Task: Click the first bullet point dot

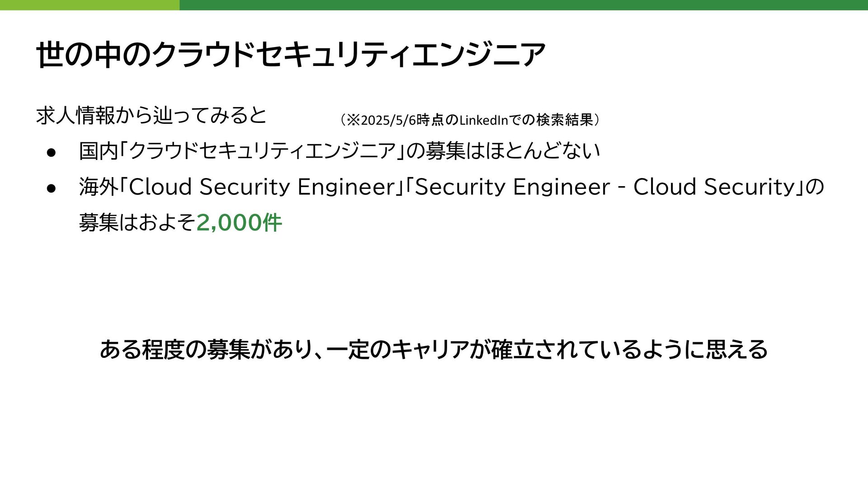Action: (51, 153)
